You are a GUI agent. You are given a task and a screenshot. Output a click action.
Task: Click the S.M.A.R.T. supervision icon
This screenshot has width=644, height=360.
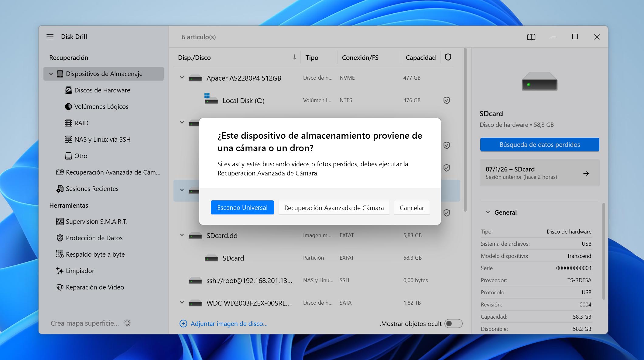click(60, 222)
